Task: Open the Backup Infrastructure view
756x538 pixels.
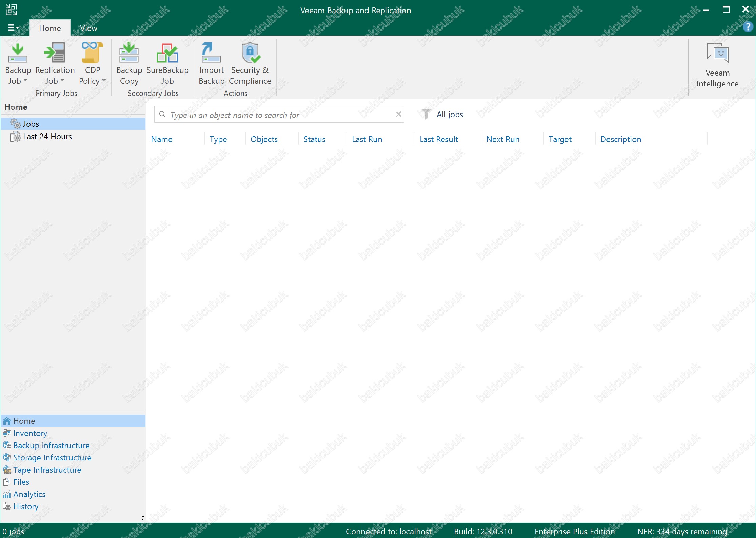Action: (x=52, y=446)
